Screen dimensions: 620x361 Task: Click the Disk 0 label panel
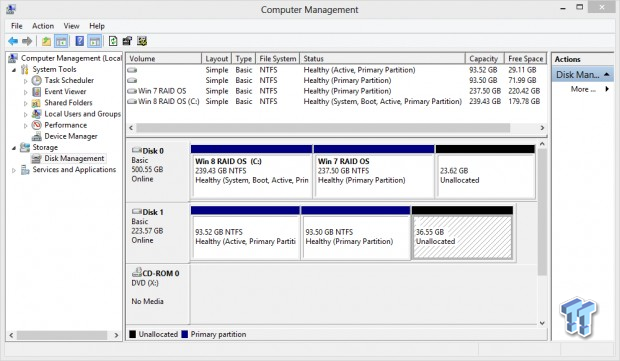coord(158,172)
